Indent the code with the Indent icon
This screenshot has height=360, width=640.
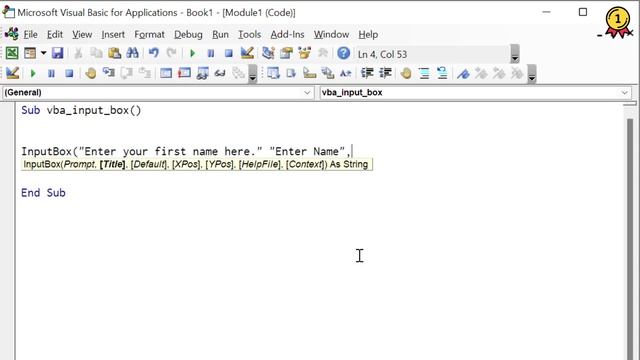367,73
